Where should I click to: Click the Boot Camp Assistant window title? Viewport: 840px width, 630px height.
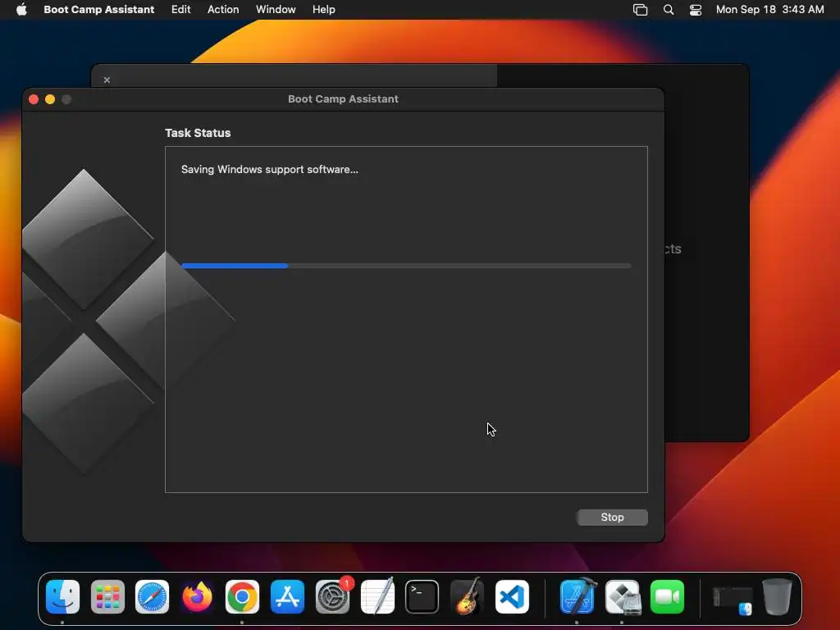click(x=343, y=98)
